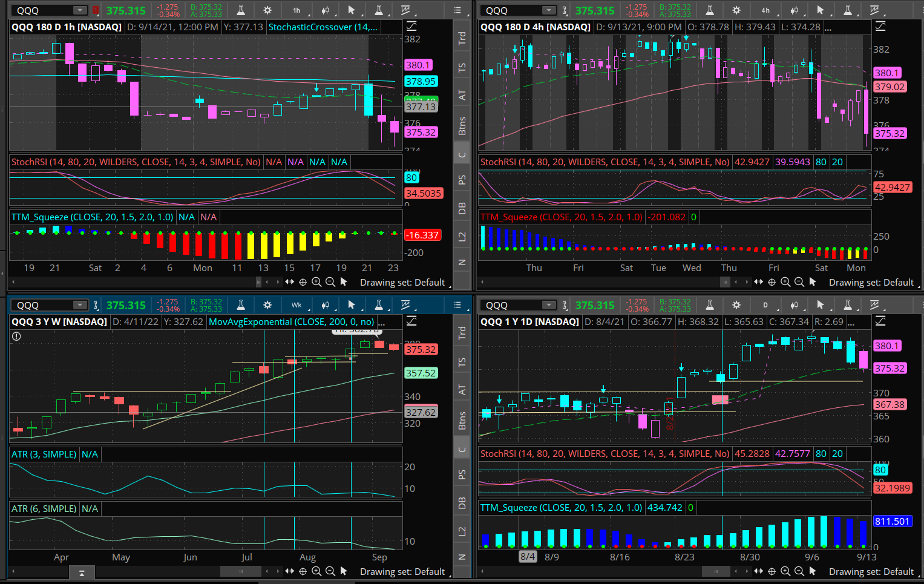Screen dimensions: 924x584
Task: Select crosshair target icon under 1h chart
Action: coord(303,282)
